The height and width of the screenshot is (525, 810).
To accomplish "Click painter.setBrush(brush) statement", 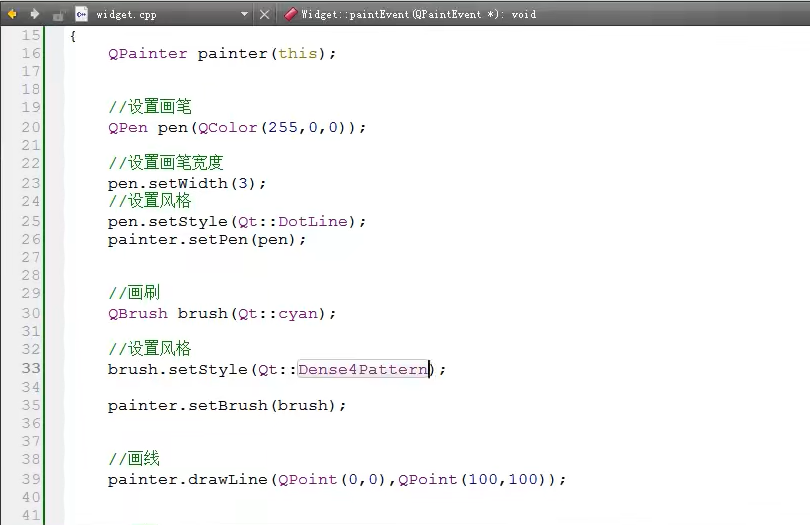I will click(227, 406).
